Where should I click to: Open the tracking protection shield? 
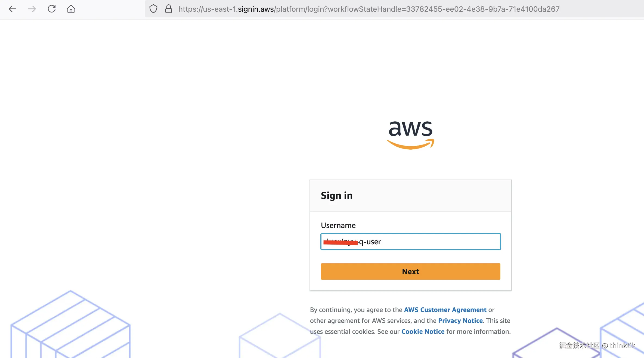(x=153, y=9)
